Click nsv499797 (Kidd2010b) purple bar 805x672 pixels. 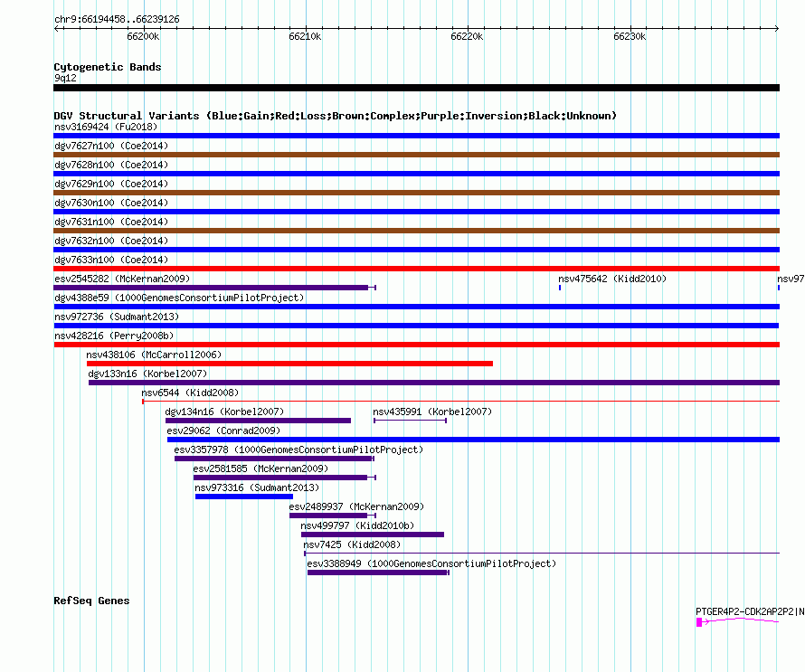(373, 535)
